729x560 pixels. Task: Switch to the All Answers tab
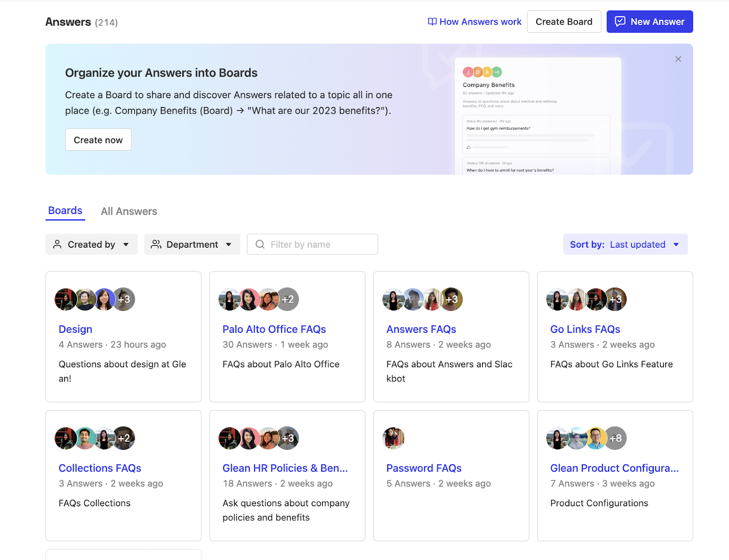pyautogui.click(x=129, y=211)
